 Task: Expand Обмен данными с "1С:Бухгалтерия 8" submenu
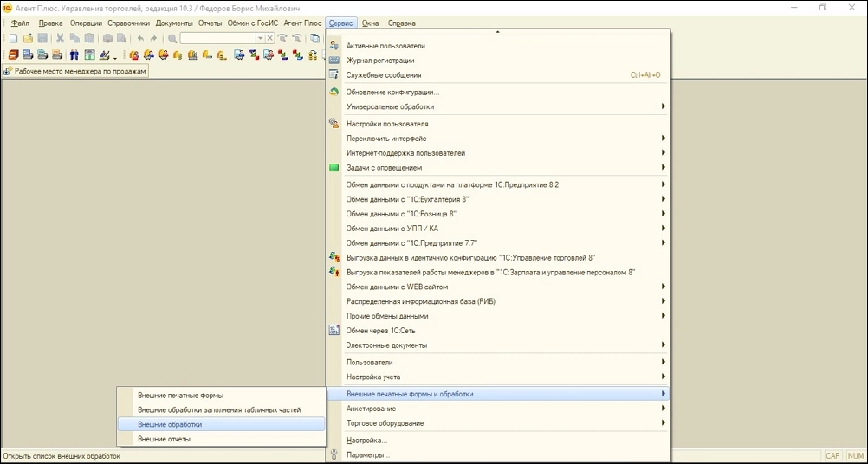(x=664, y=198)
